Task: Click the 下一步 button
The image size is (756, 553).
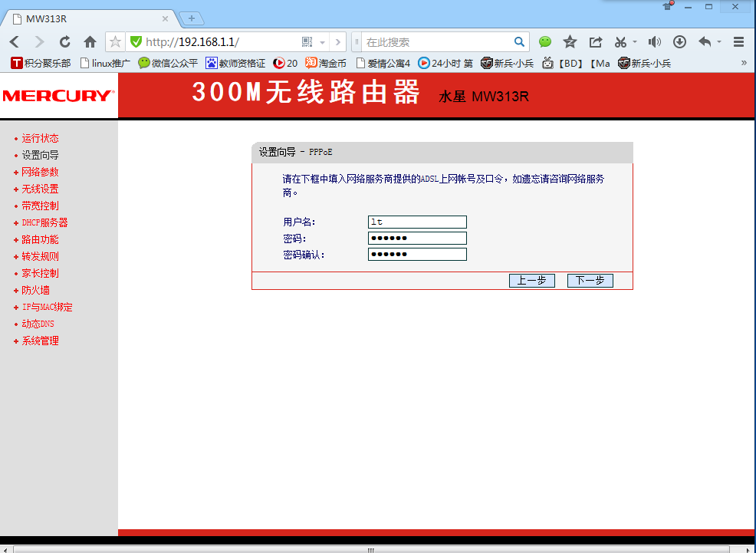Action: coord(590,281)
